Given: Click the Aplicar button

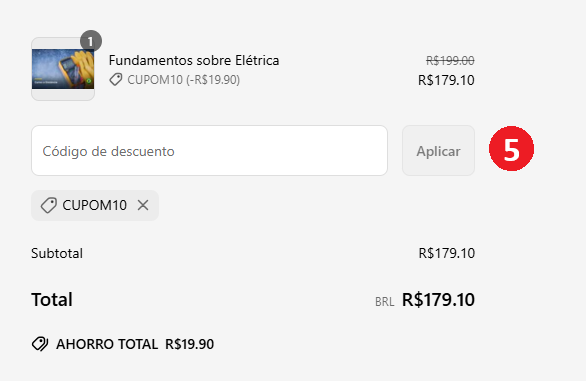Looking at the screenshot, I should (x=438, y=151).
